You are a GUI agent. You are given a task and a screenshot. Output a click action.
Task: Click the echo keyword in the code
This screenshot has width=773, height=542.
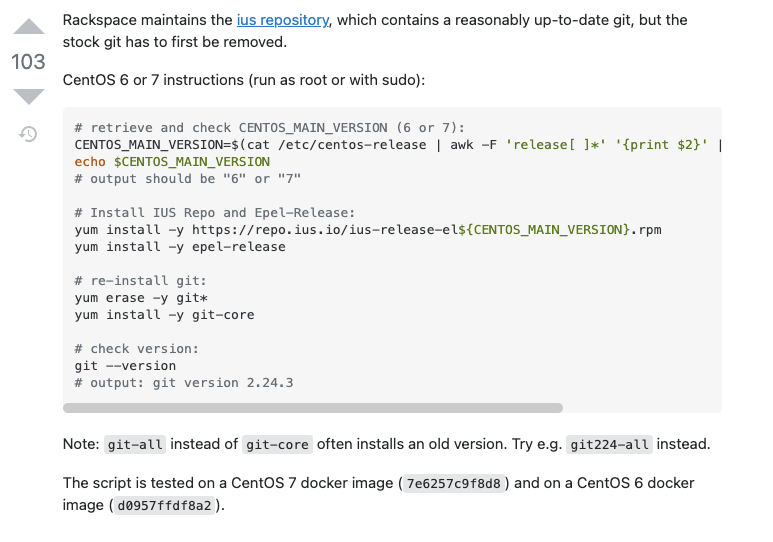coord(90,162)
